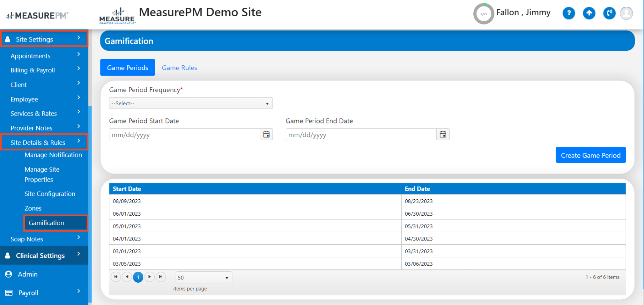Click the Site Settings user icon
The image size is (644, 305).
[x=7, y=39]
